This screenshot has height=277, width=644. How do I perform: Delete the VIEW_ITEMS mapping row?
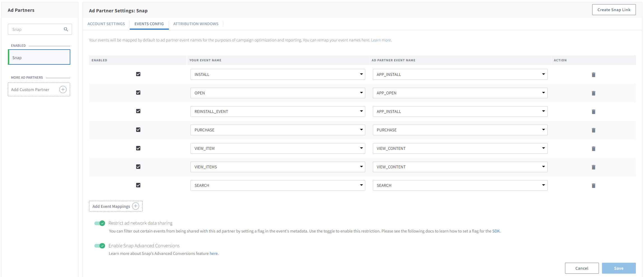tap(593, 167)
